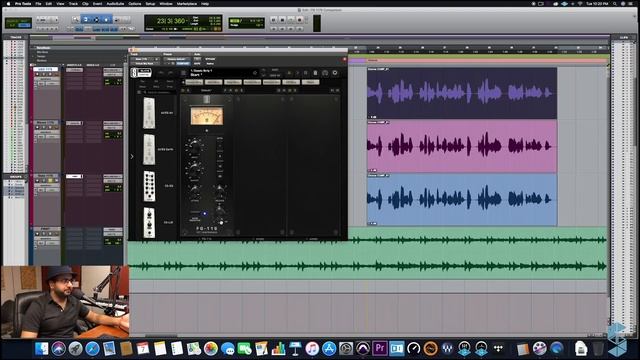Screen dimensions: 640x360
Task: Select the Scrubber tool
Action: coord(117,19)
